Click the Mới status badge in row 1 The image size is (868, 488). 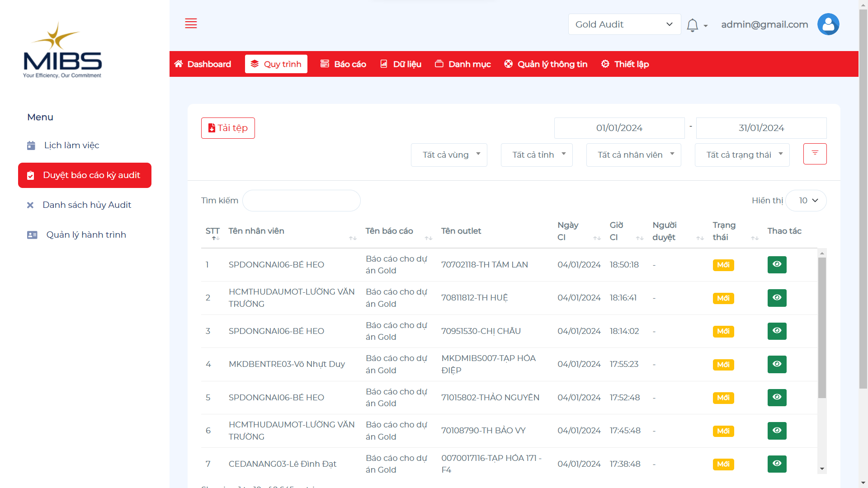[x=723, y=265]
